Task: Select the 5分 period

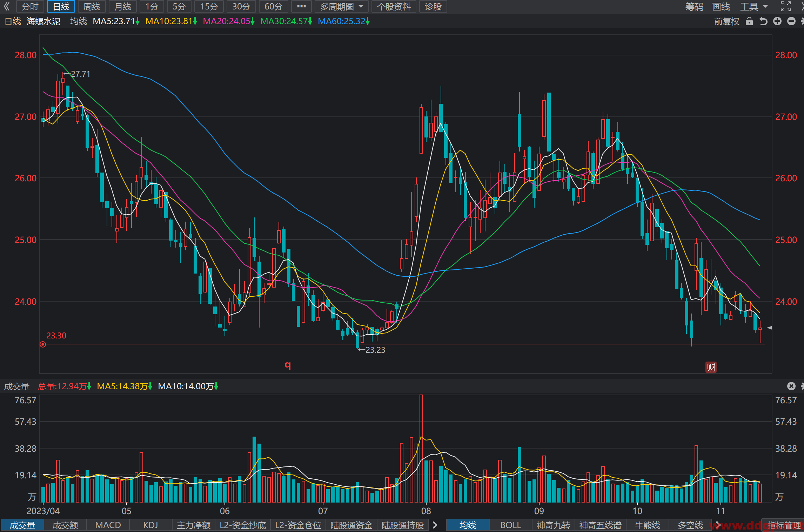Action: tap(179, 6)
